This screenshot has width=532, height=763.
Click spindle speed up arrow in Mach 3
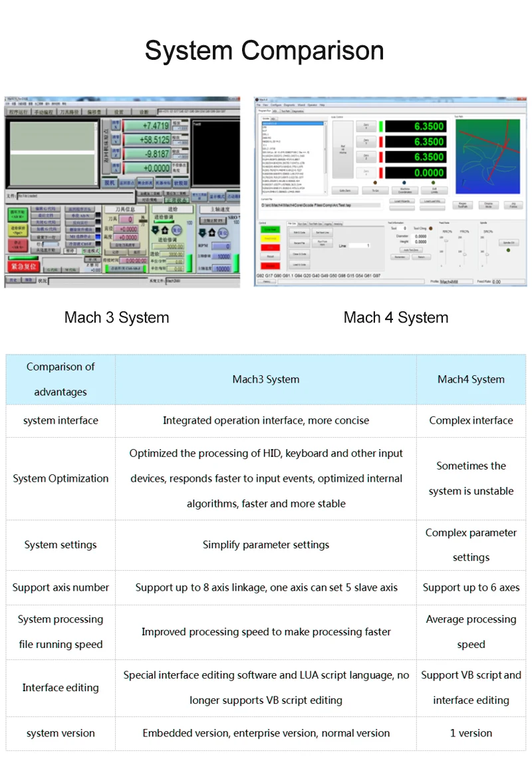tap(212, 233)
